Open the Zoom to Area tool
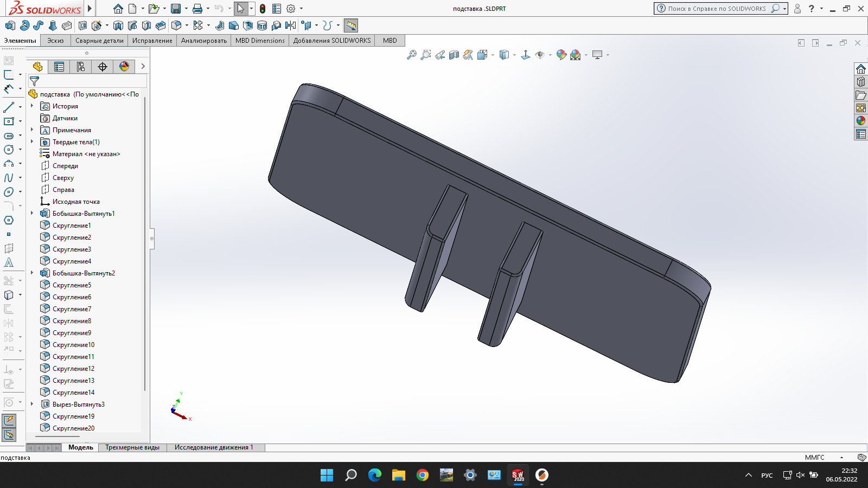The width and height of the screenshot is (868, 488). (x=425, y=55)
